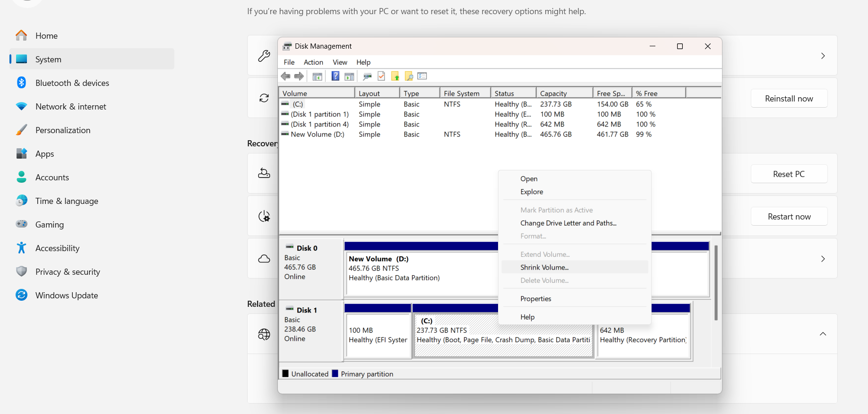Click the Gaming controller icon

point(21,224)
